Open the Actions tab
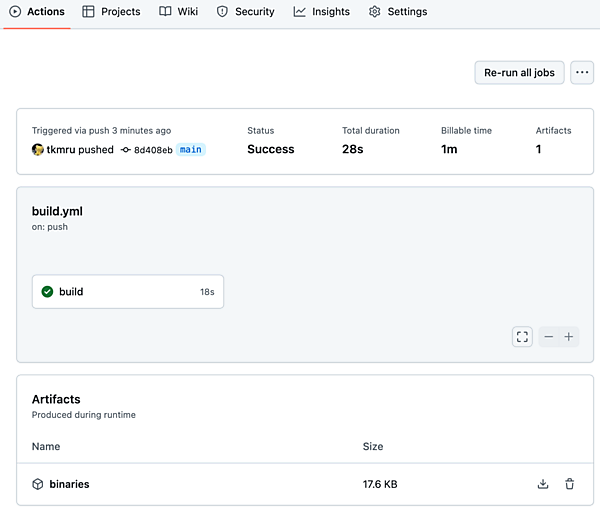Image resolution: width=600 pixels, height=513 pixels. [37, 12]
